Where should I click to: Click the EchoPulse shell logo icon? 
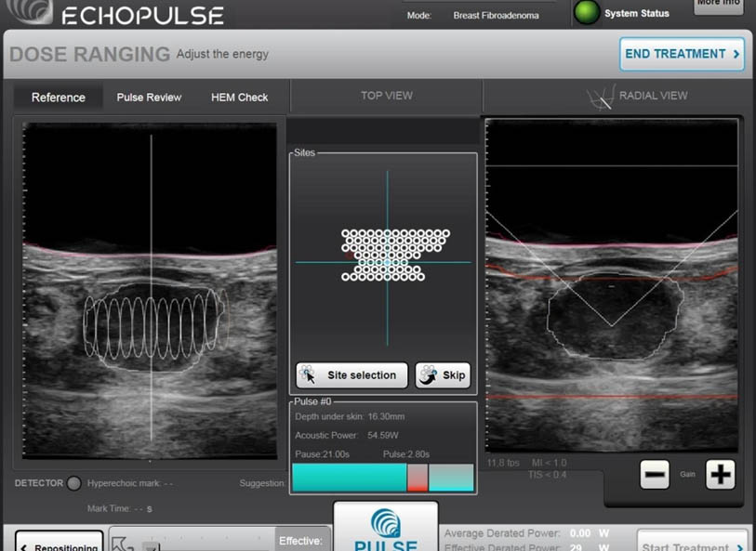30,10
